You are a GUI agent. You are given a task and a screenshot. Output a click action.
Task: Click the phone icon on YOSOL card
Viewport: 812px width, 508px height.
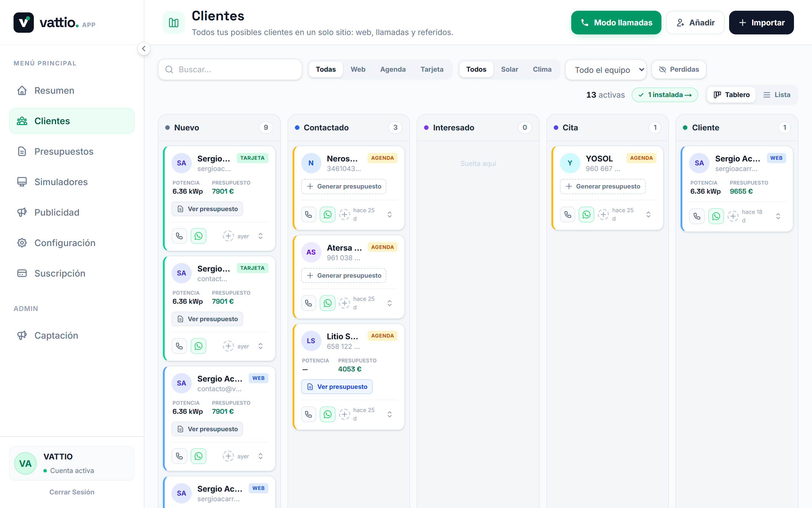pyautogui.click(x=567, y=214)
